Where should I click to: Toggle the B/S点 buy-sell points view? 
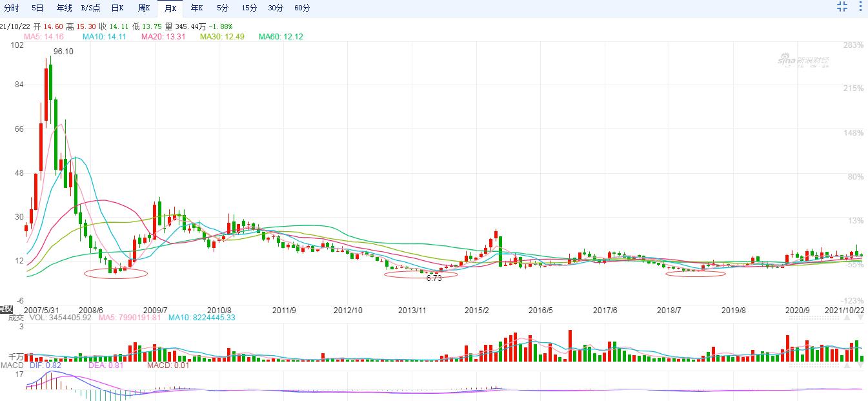(90, 8)
